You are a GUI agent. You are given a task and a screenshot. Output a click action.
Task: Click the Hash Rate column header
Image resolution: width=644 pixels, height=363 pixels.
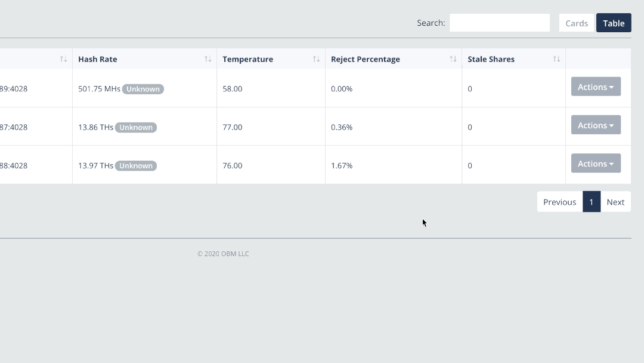[x=98, y=59]
